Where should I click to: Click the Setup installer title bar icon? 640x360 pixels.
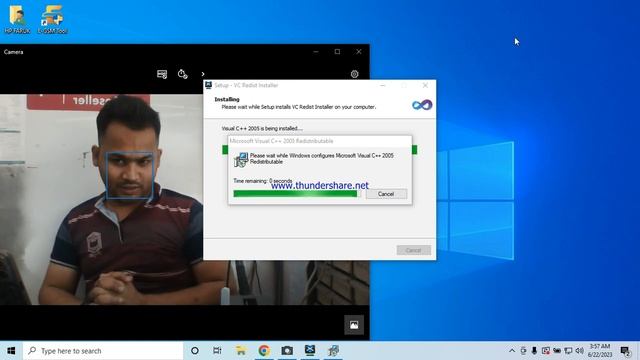(208, 85)
